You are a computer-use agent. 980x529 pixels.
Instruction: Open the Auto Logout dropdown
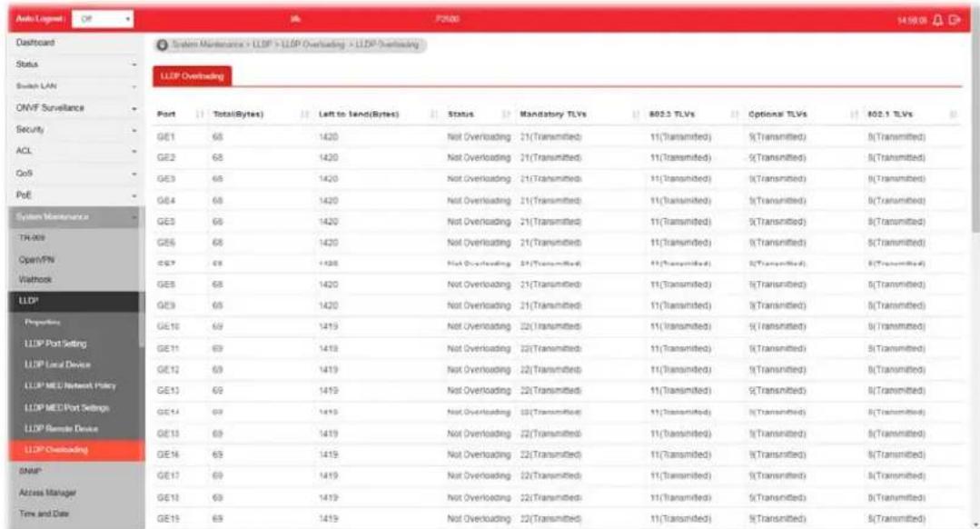103,19
